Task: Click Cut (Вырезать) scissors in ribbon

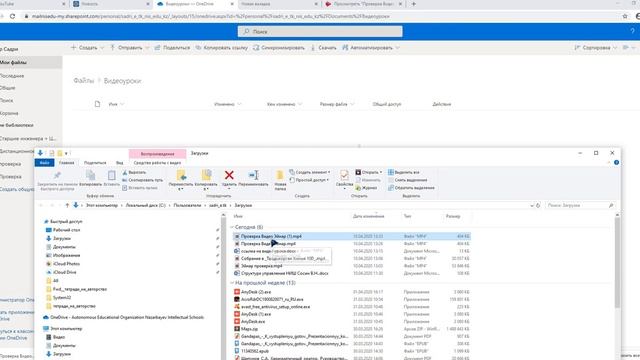Action: pyautogui.click(x=134, y=172)
